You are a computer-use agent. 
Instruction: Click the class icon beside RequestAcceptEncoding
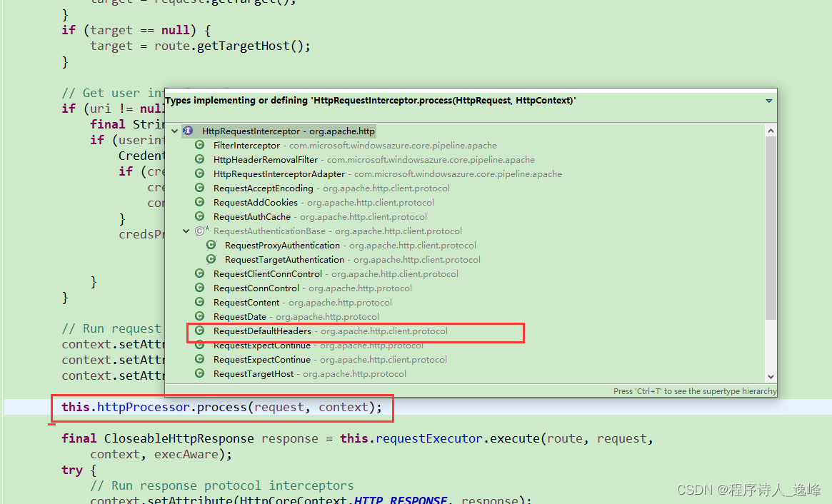point(200,188)
